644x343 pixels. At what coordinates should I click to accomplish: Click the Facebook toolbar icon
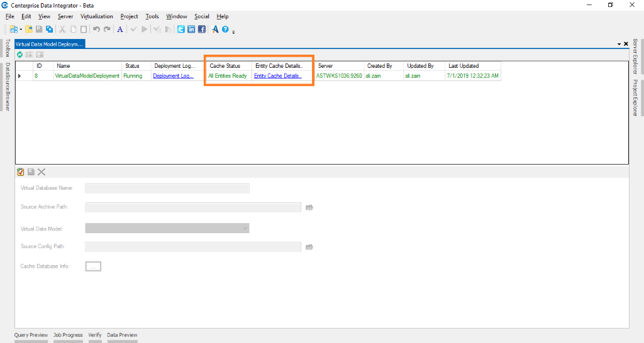click(x=201, y=29)
